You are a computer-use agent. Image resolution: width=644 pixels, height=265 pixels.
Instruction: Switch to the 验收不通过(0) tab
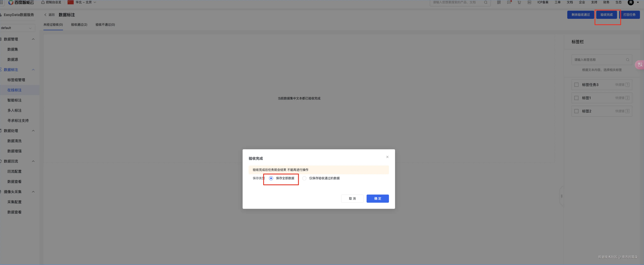[105, 25]
